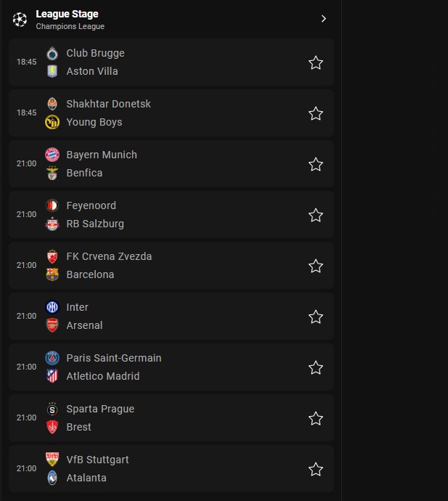This screenshot has height=501, width=448.
Task: Open Shakhtar Donetsk team name
Action: (108, 104)
